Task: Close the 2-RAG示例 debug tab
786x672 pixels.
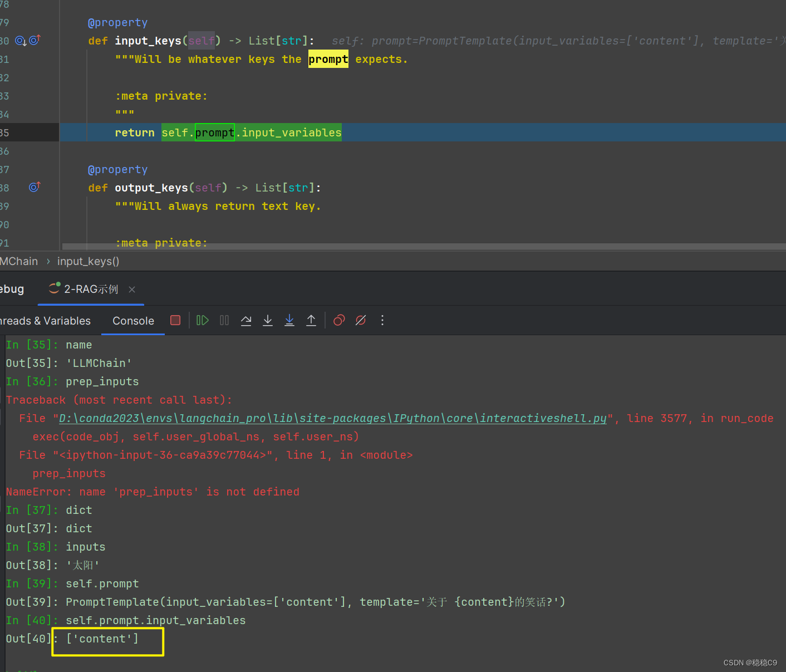Action: click(132, 290)
